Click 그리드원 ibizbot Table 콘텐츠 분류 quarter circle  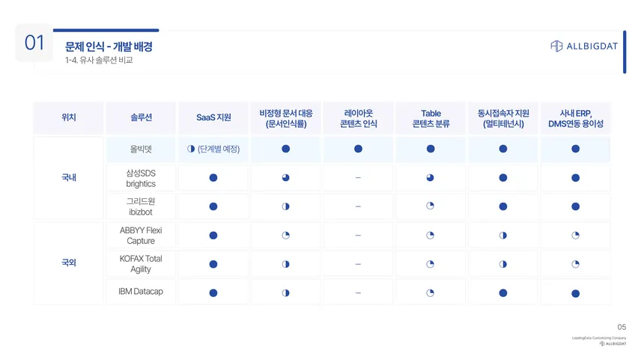point(430,206)
